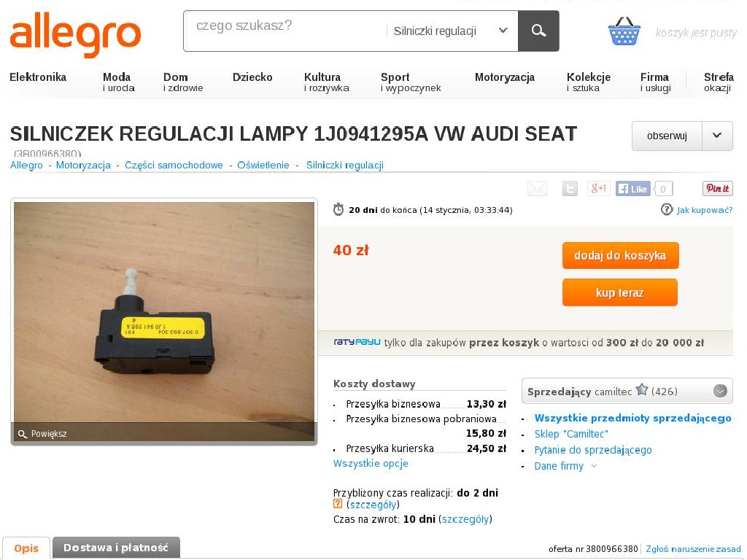This screenshot has height=560, width=747.
Task: Open the shopping basket icon
Action: [x=624, y=31]
